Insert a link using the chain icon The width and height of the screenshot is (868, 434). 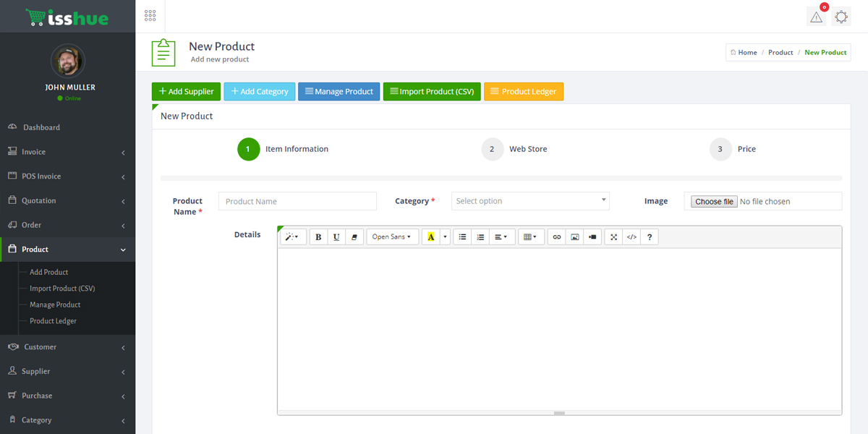[x=556, y=237]
